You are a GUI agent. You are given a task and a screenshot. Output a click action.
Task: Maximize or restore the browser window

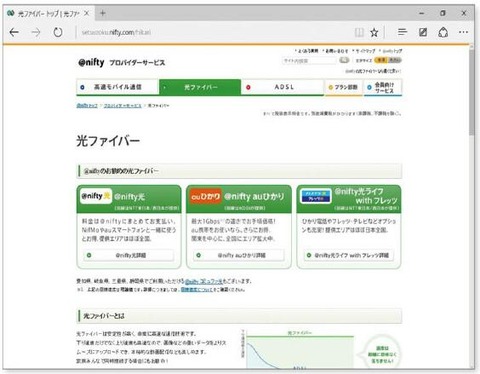[x=443, y=13]
